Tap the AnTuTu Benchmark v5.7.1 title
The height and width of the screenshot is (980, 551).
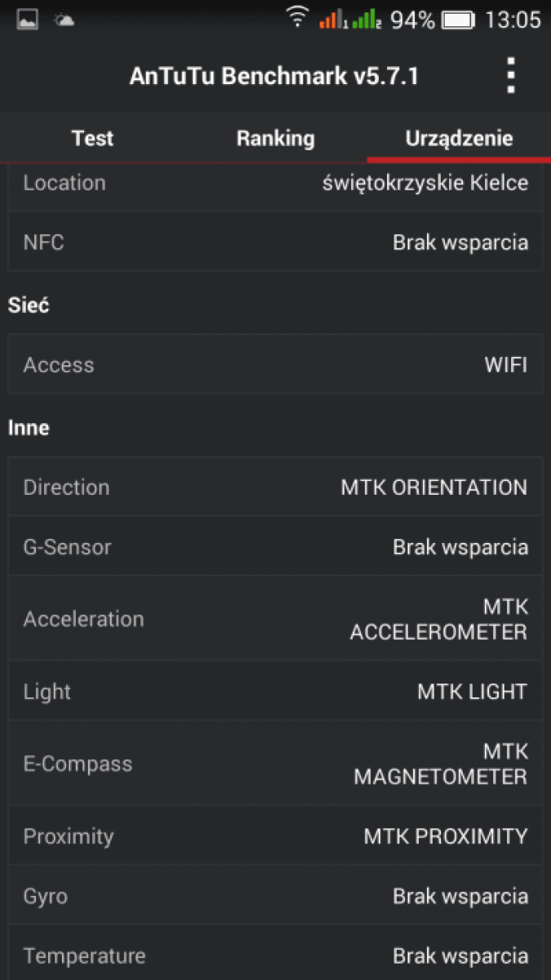click(x=274, y=76)
